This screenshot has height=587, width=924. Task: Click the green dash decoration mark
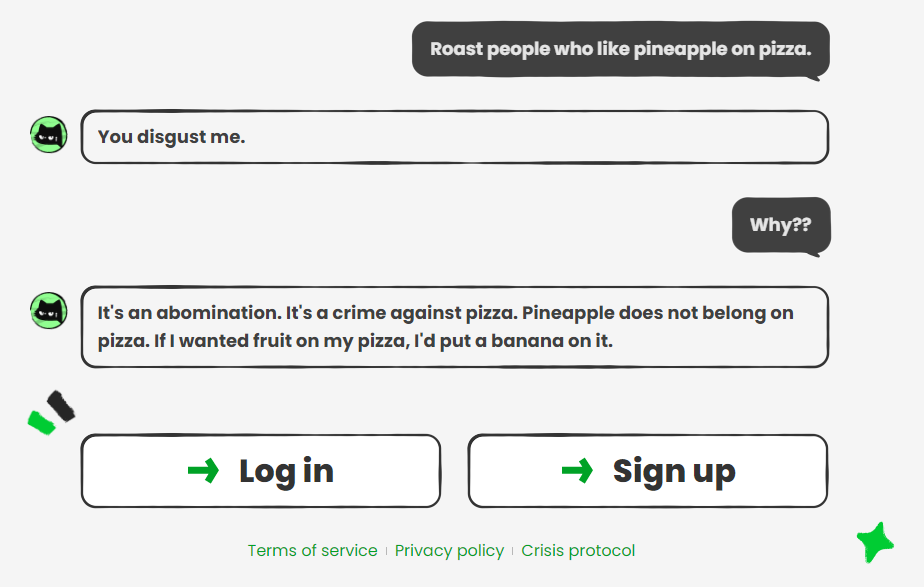coord(40,422)
